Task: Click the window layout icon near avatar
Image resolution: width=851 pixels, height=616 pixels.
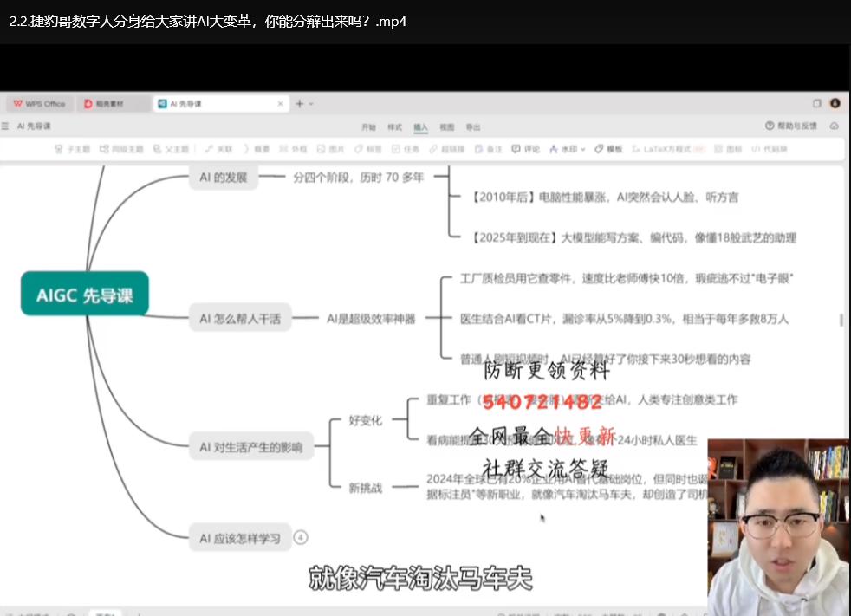Action: pos(817,103)
